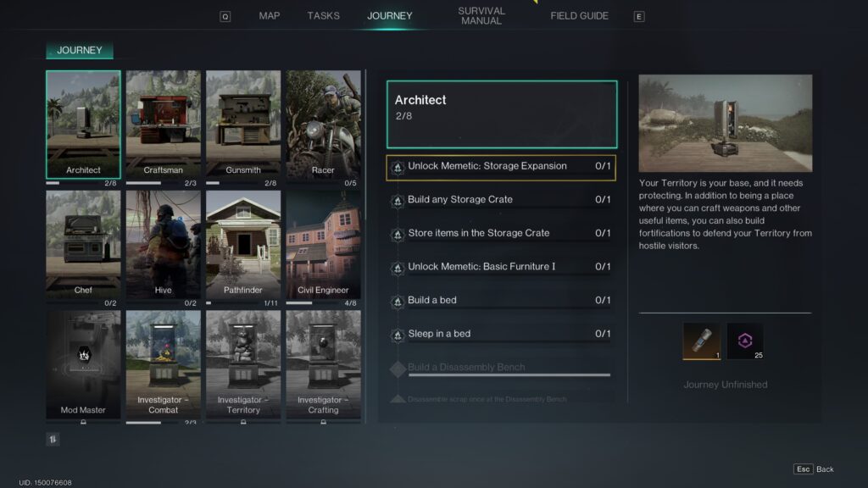Screen dimensions: 868x488
Task: Click the sort icon below journey grid
Action: pos(52,439)
